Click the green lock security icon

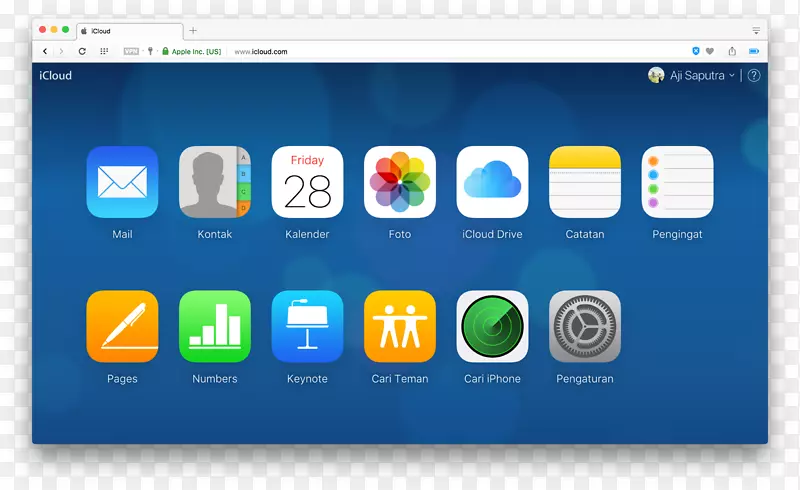point(165,51)
